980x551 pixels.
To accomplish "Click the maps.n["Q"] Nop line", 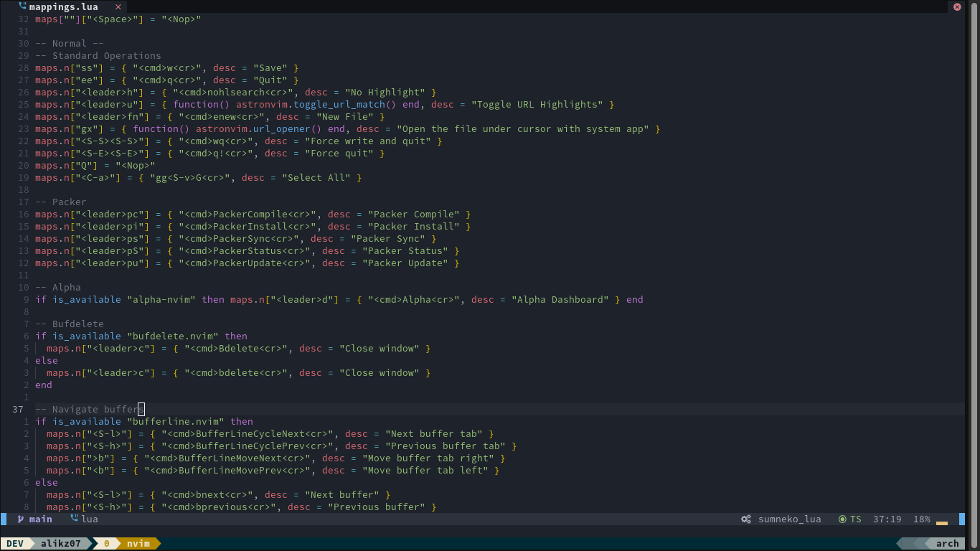I will pos(95,165).
